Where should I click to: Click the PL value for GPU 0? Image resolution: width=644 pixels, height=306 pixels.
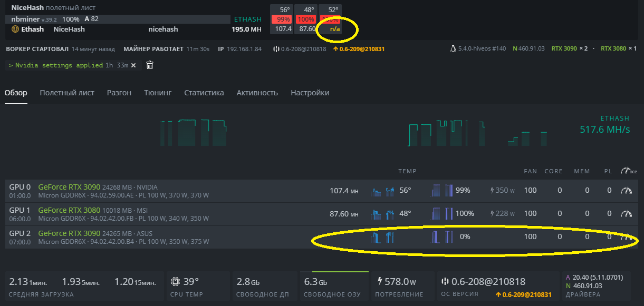click(609, 191)
